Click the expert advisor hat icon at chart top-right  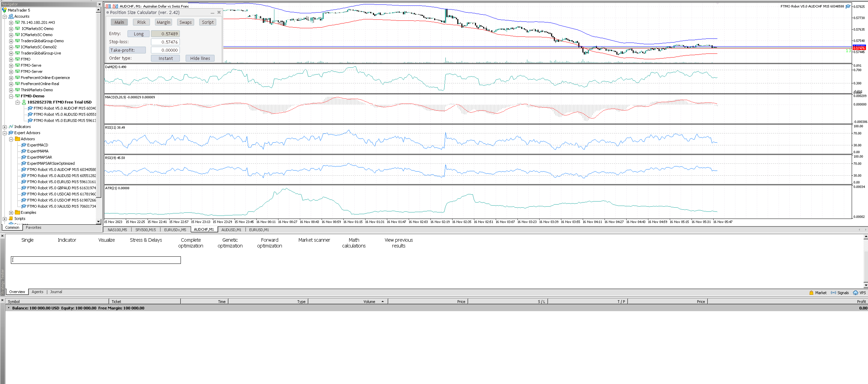click(848, 6)
